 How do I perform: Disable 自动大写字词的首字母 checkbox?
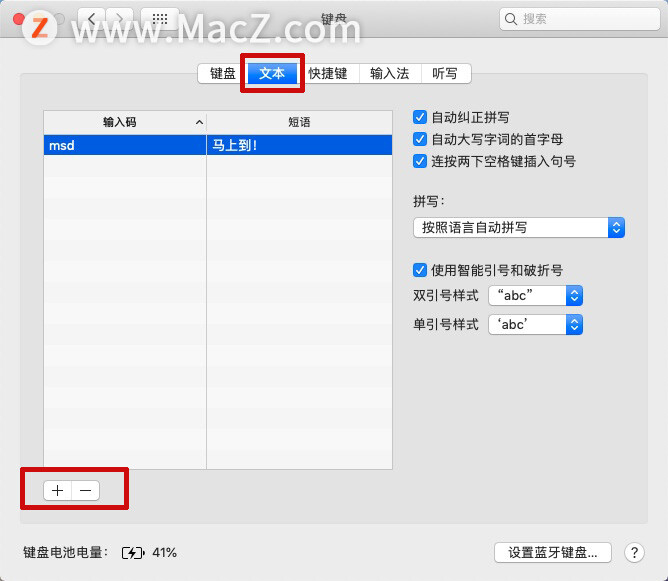click(420, 139)
